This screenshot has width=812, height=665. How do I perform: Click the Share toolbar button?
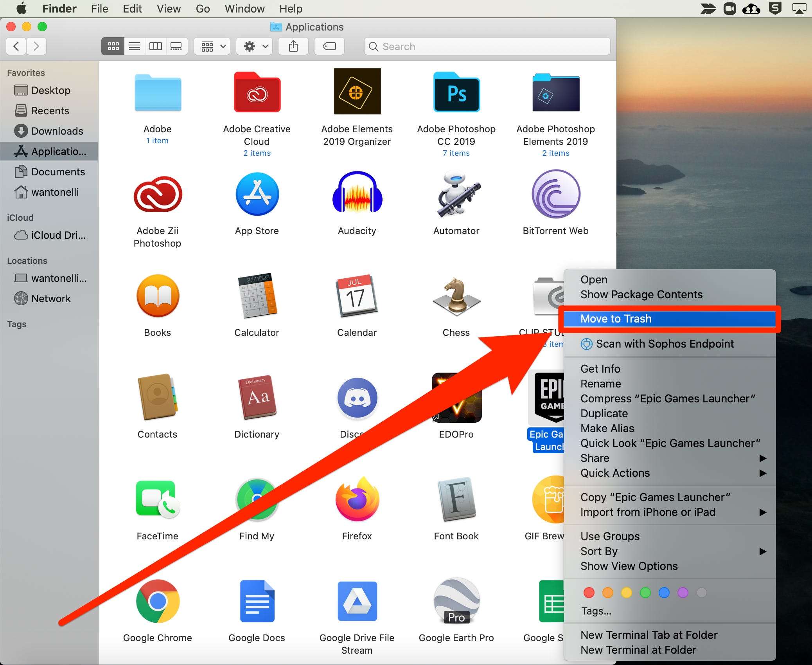[x=293, y=47]
